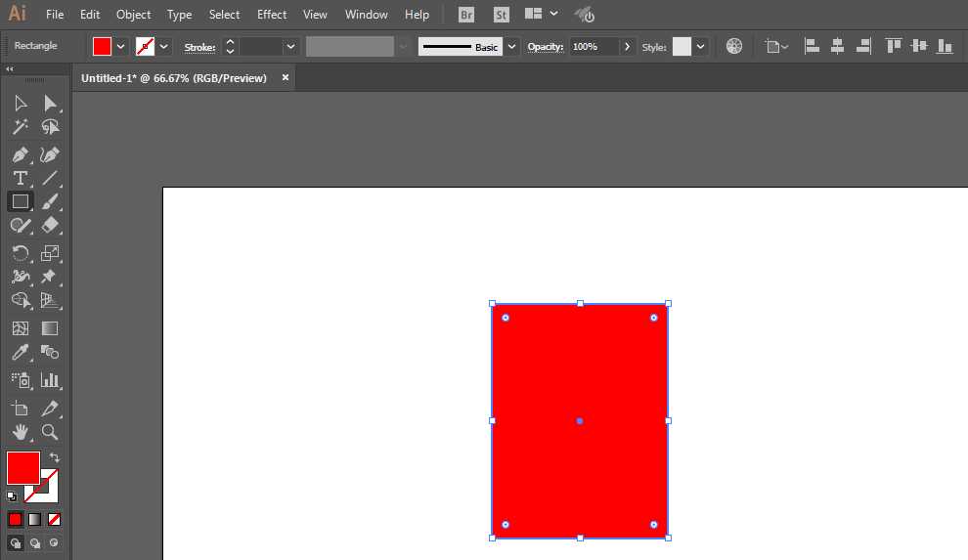Select the Slice tool
Viewport: 968px width, 560px height.
[x=50, y=409]
